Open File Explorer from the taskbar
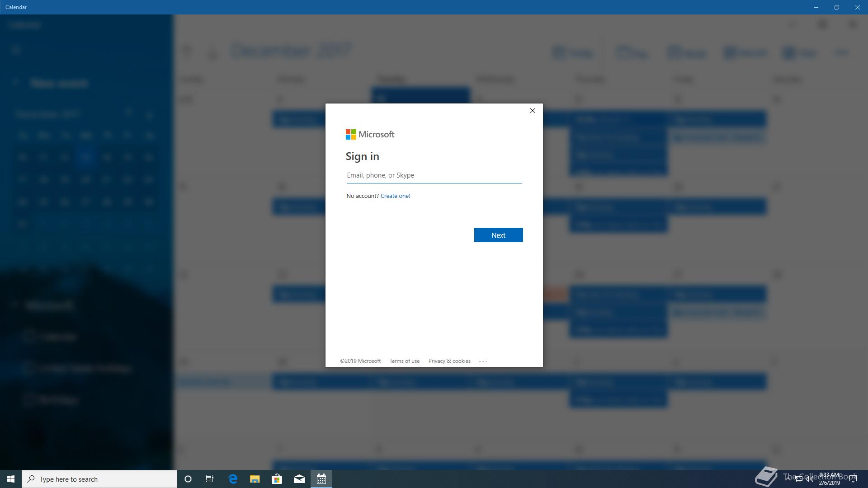The height and width of the screenshot is (488, 868). click(255, 479)
